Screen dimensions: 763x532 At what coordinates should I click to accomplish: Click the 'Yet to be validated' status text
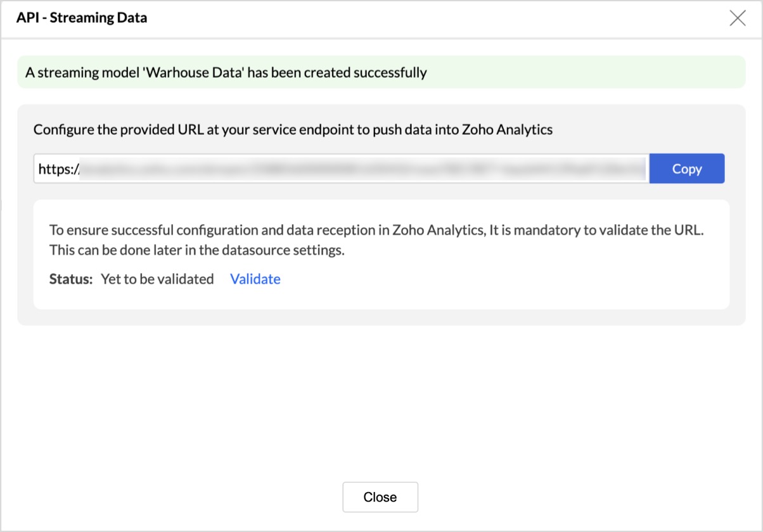(x=157, y=279)
